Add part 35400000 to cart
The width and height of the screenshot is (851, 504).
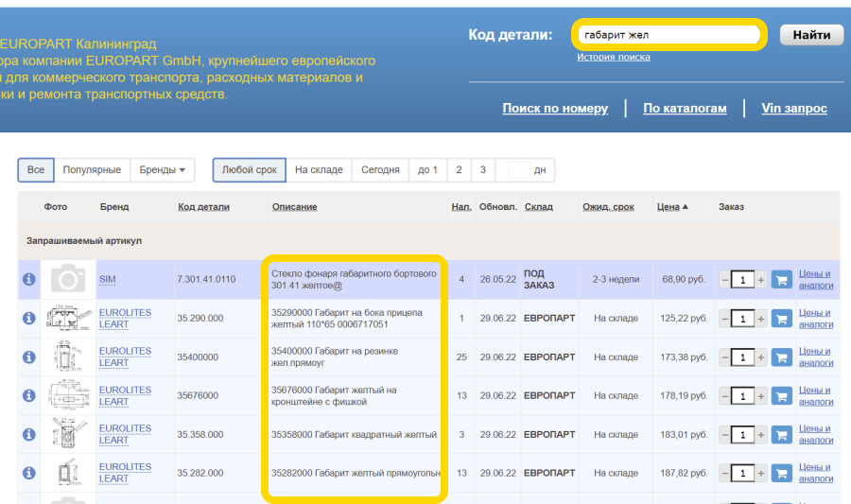pos(782,357)
